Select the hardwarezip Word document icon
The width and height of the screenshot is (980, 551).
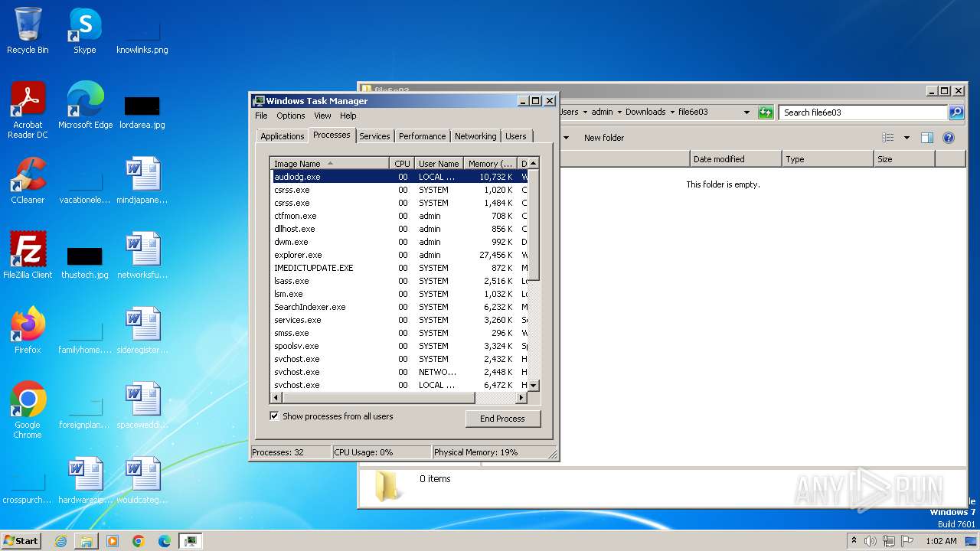(85, 481)
